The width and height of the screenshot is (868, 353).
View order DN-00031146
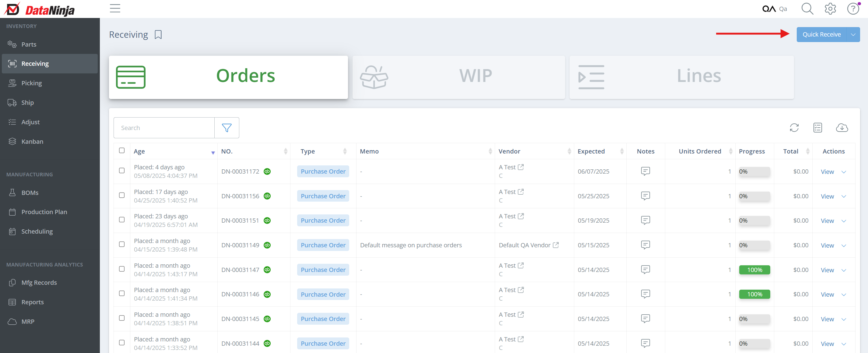click(827, 295)
